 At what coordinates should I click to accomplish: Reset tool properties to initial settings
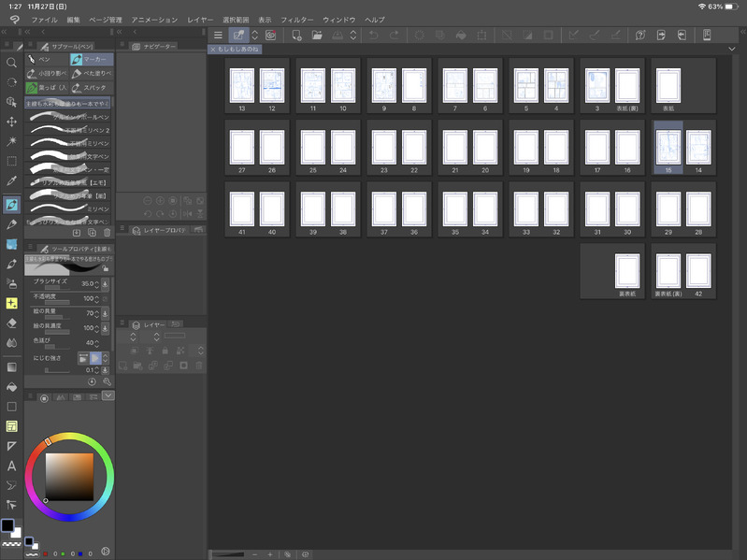pos(92,381)
